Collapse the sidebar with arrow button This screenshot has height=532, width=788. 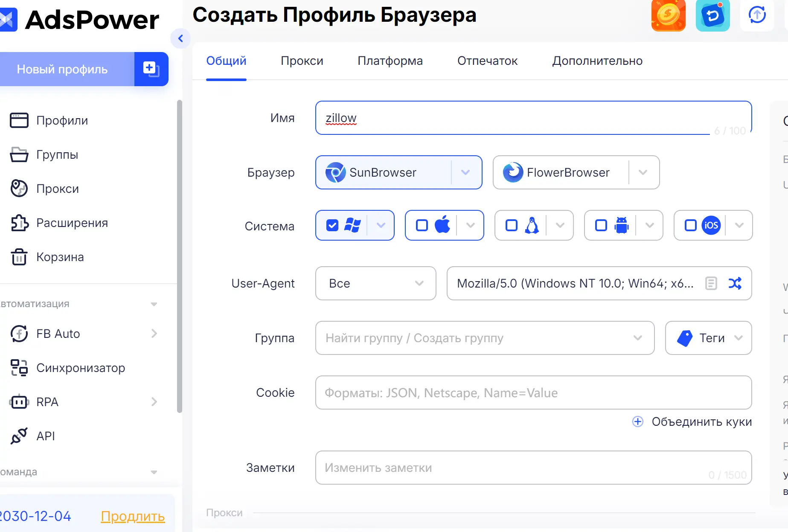180,39
